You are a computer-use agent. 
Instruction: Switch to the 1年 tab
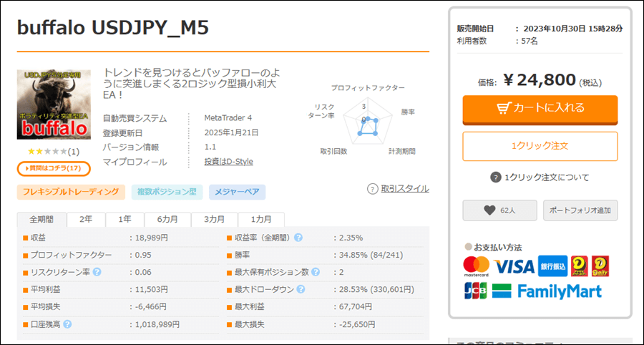[125, 219]
